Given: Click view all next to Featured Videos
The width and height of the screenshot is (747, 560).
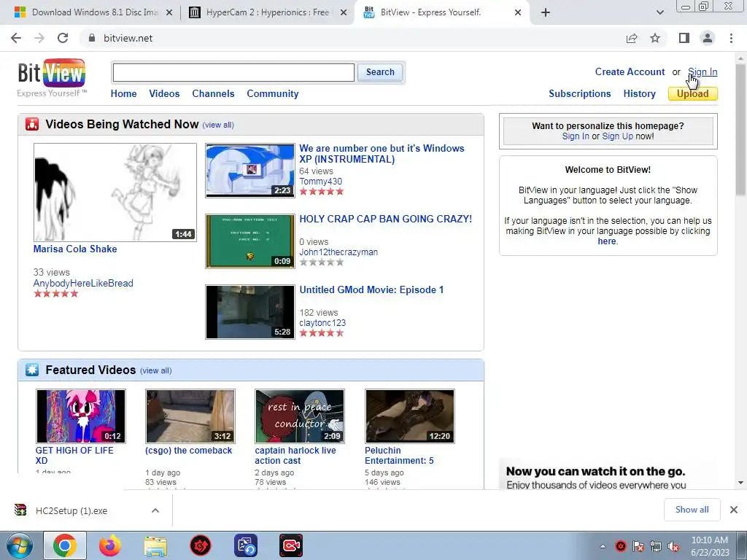Looking at the screenshot, I should pos(156,370).
